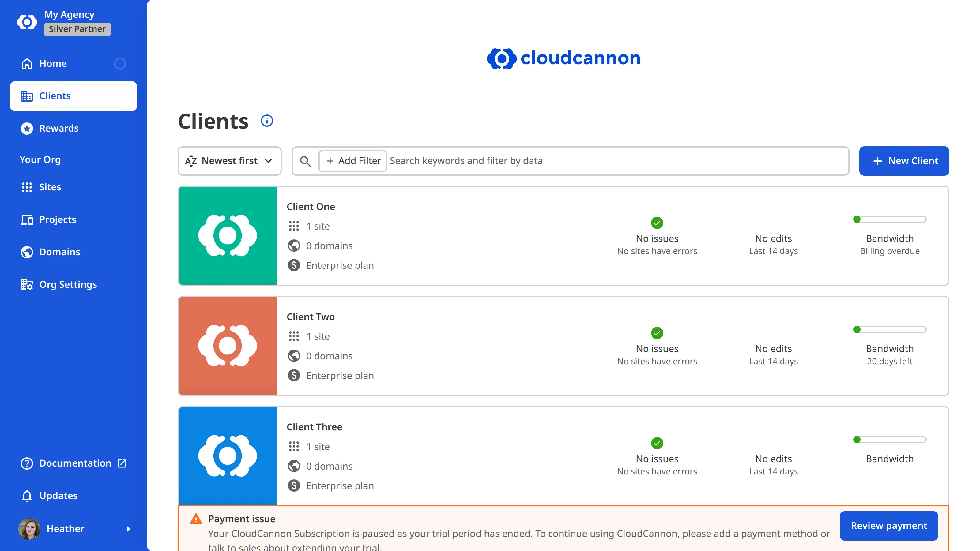Click Client Three green No issues checkmark
Image resolution: width=980 pixels, height=551 pixels.
(x=657, y=443)
